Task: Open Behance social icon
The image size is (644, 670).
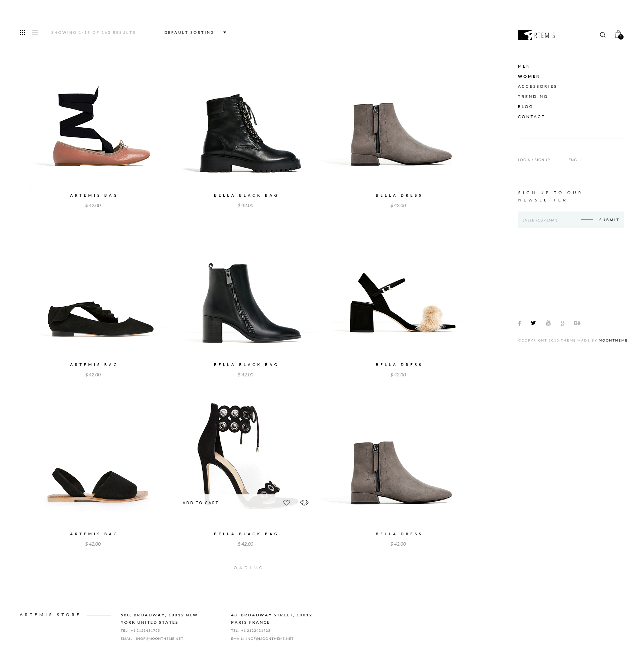Action: point(577,323)
